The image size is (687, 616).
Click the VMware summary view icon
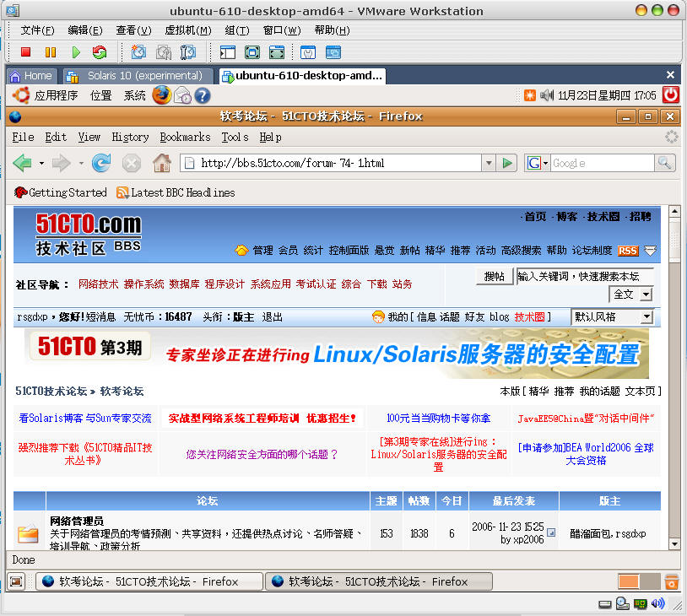tap(308, 52)
